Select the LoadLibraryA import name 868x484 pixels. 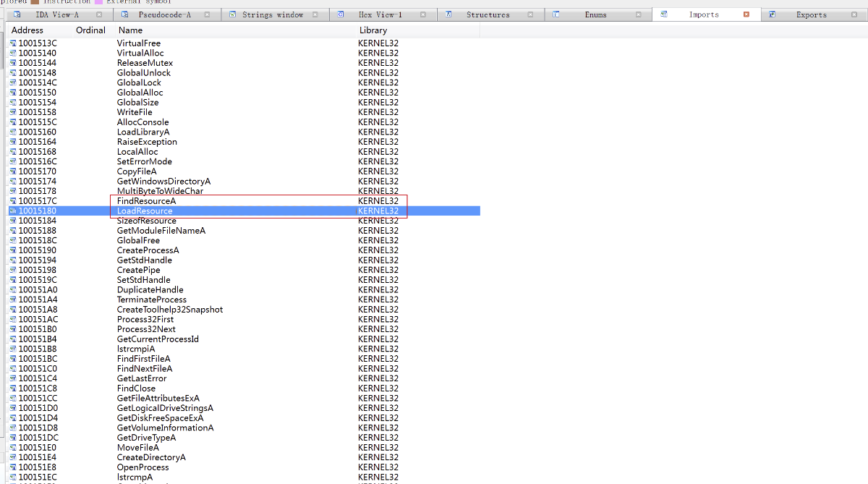click(143, 132)
